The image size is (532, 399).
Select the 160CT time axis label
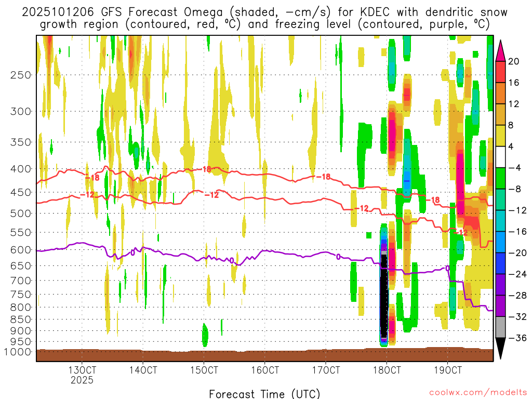pyautogui.click(x=264, y=370)
